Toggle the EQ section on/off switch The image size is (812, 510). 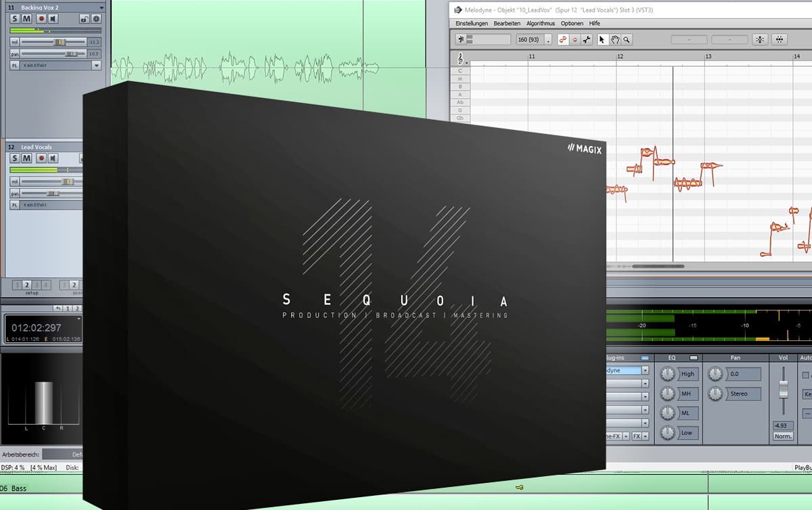pyautogui.click(x=694, y=357)
